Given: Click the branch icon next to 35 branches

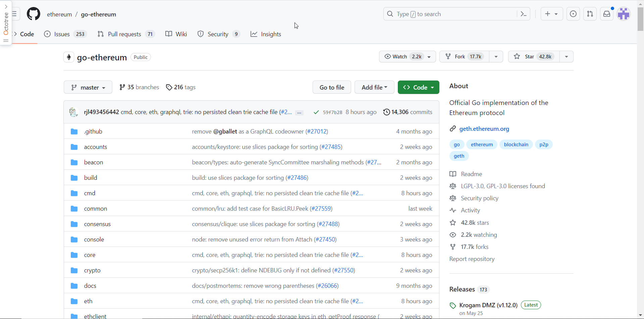Looking at the screenshot, I should tap(122, 87).
